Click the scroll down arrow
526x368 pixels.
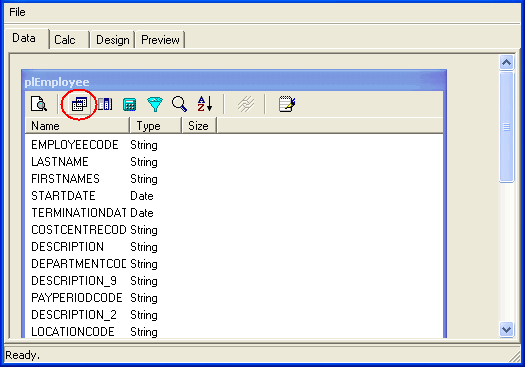[x=506, y=329]
